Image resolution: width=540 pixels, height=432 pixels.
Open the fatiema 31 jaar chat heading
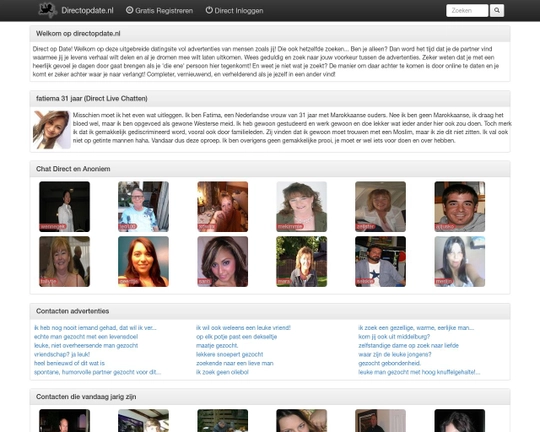(x=92, y=99)
